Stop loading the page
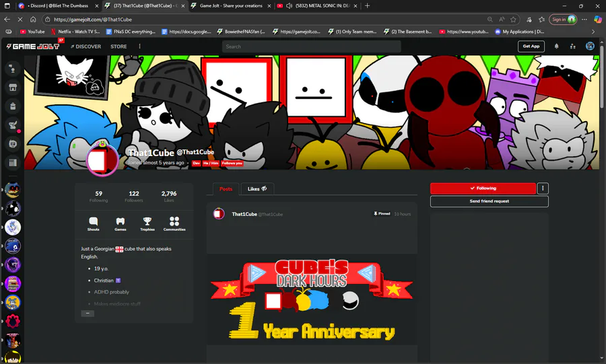This screenshot has height=364, width=606. tap(20, 20)
